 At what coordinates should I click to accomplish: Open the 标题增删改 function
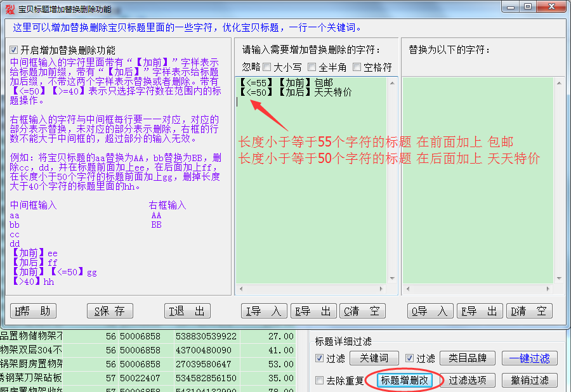[405, 381]
